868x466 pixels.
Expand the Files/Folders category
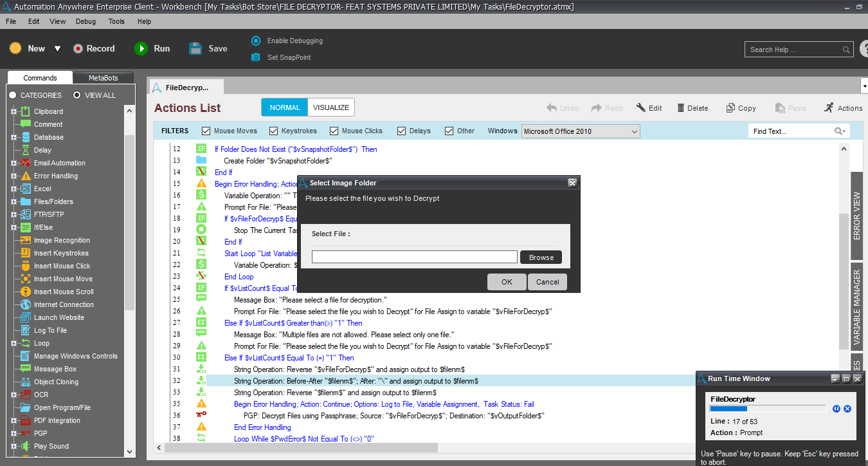tap(14, 201)
